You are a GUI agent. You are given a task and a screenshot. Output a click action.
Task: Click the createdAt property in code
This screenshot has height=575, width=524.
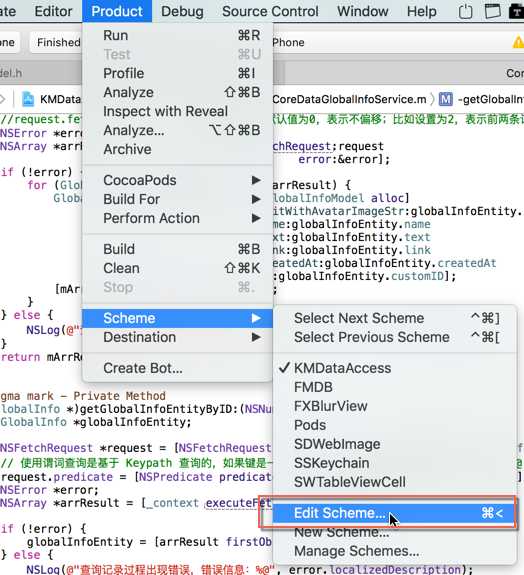tap(466, 263)
